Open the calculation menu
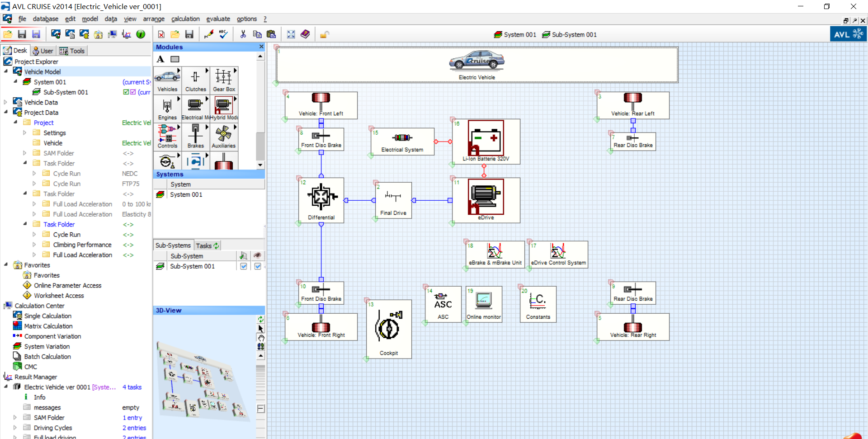This screenshot has width=868, height=439. click(185, 19)
